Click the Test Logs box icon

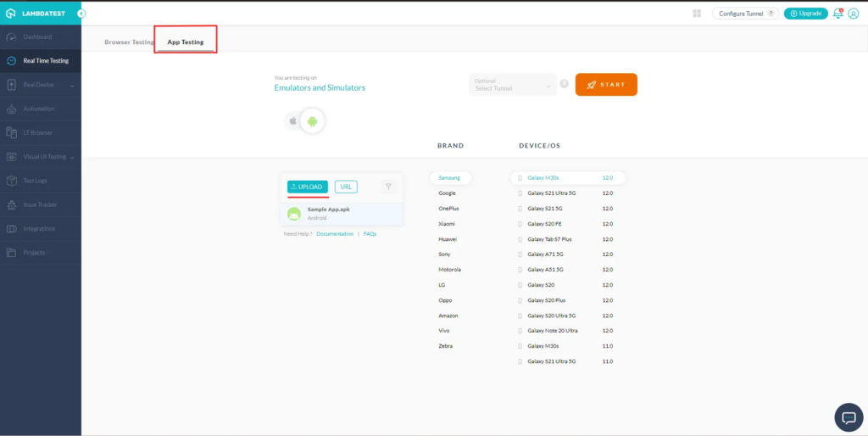pyautogui.click(x=11, y=181)
